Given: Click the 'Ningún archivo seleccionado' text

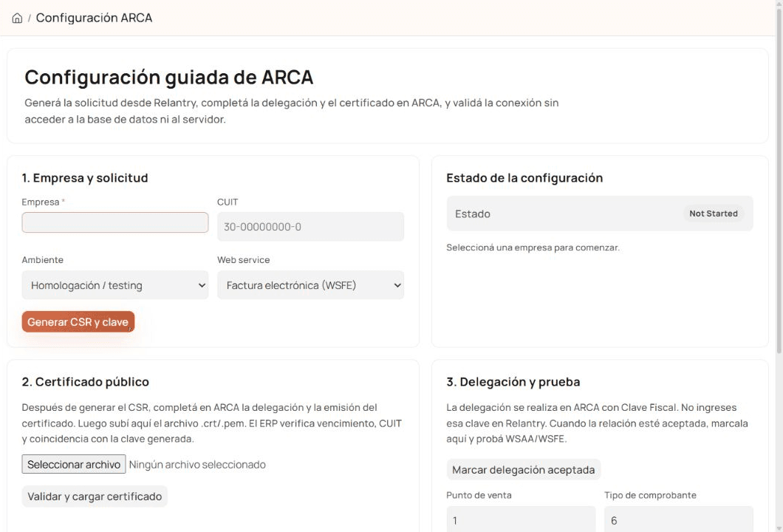Looking at the screenshot, I should click(197, 465).
